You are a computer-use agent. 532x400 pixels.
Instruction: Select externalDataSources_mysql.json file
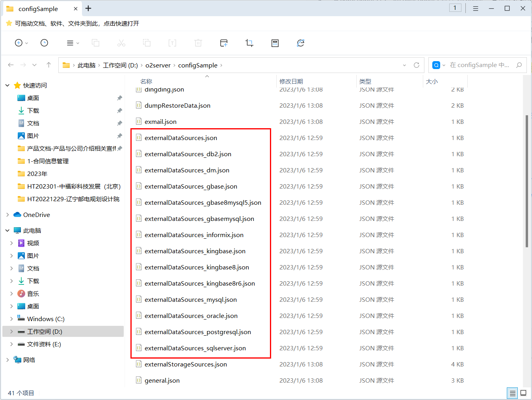[191, 299]
